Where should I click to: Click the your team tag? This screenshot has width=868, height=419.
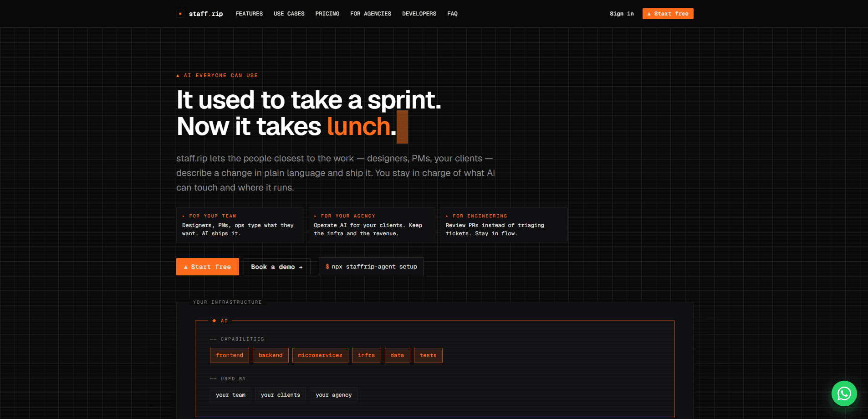(x=230, y=395)
